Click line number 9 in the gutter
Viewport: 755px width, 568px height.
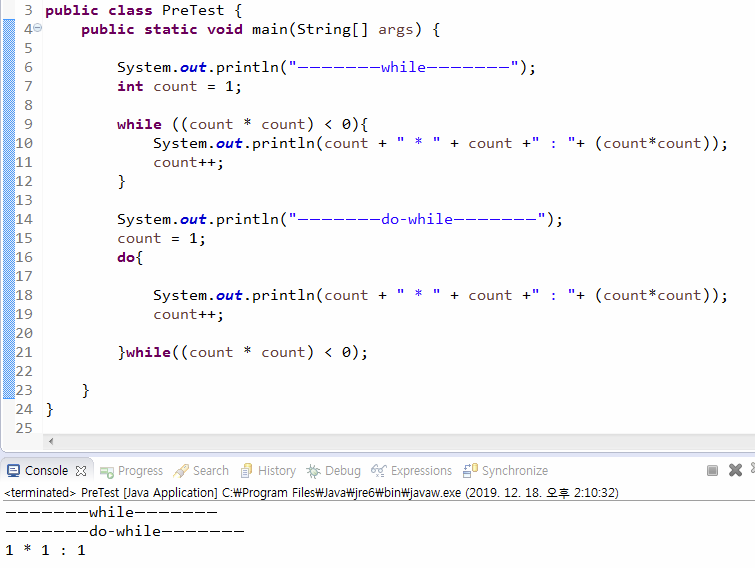click(28, 124)
